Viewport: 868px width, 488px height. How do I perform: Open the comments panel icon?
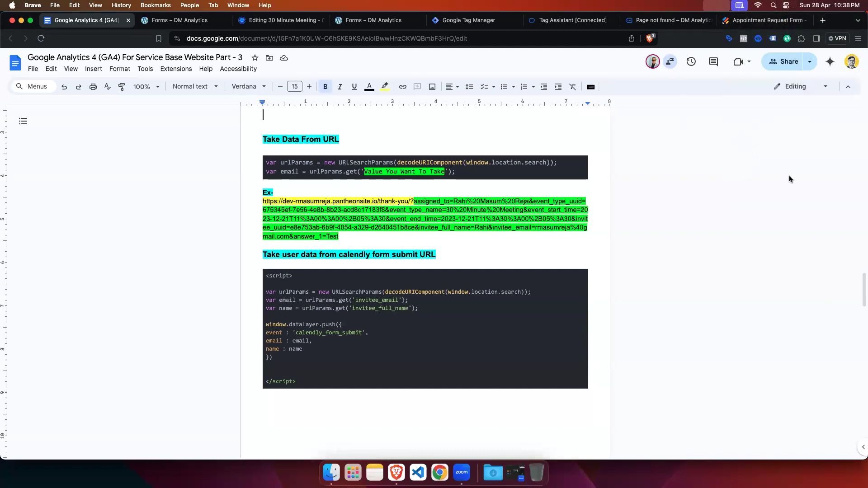coord(713,62)
